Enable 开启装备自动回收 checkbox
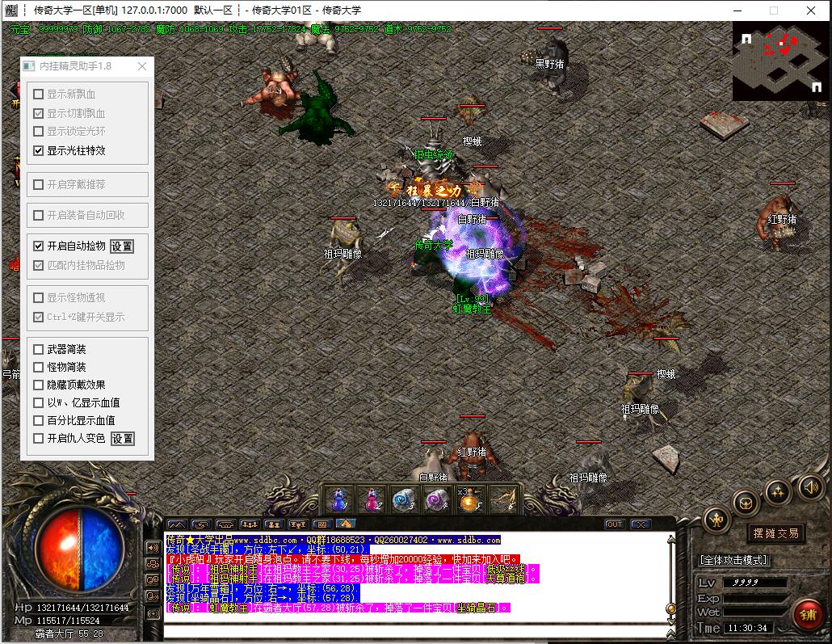 [x=38, y=216]
